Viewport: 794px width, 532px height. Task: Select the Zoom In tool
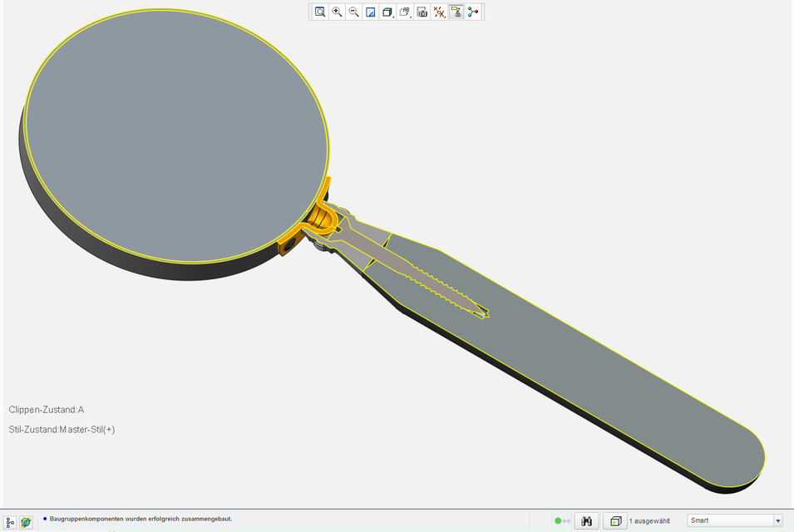click(337, 12)
